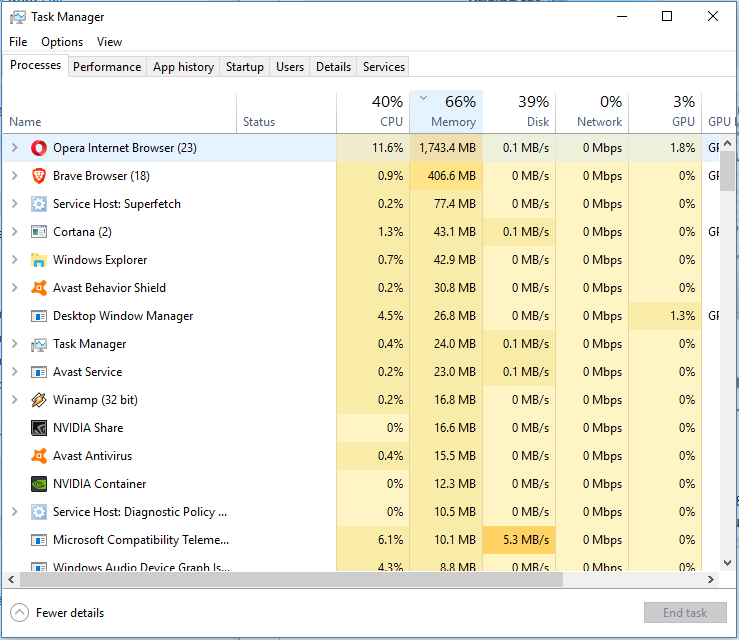The image size is (739, 640).
Task: Click Desktop Window Manager's 1.3% GPU cell
Action: click(x=665, y=316)
